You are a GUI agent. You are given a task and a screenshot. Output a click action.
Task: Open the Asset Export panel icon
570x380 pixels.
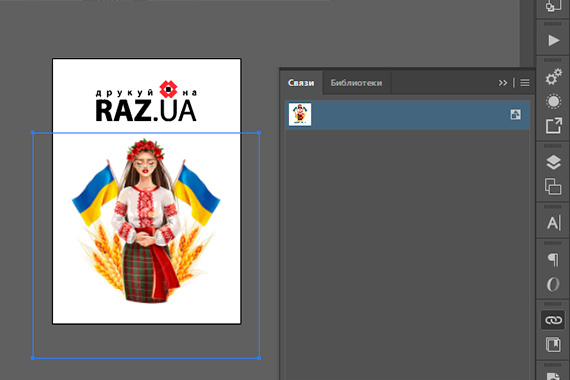coord(553,126)
